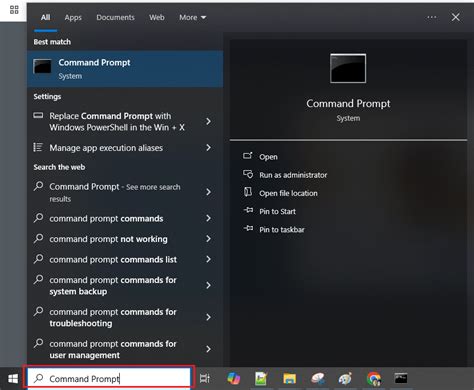The height and width of the screenshot is (390, 474).
Task: Switch to the All search tab
Action: point(45,17)
